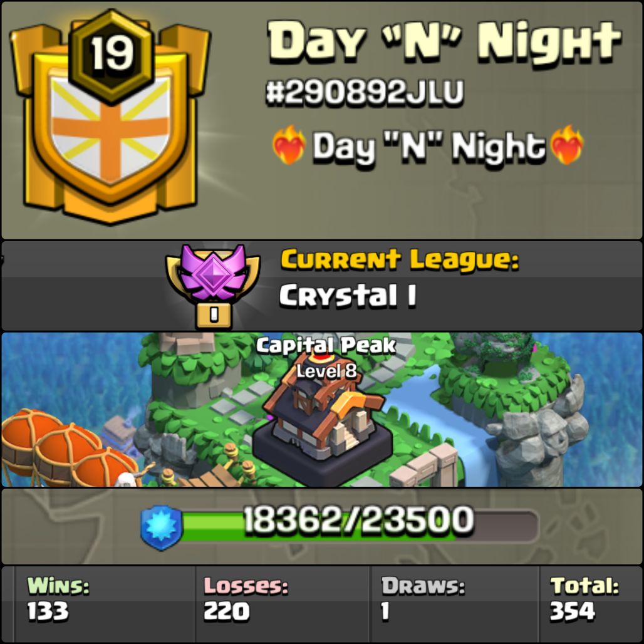Tap the level 19 hexagon badge
This screenshot has height=644, width=644.
pyautogui.click(x=112, y=56)
